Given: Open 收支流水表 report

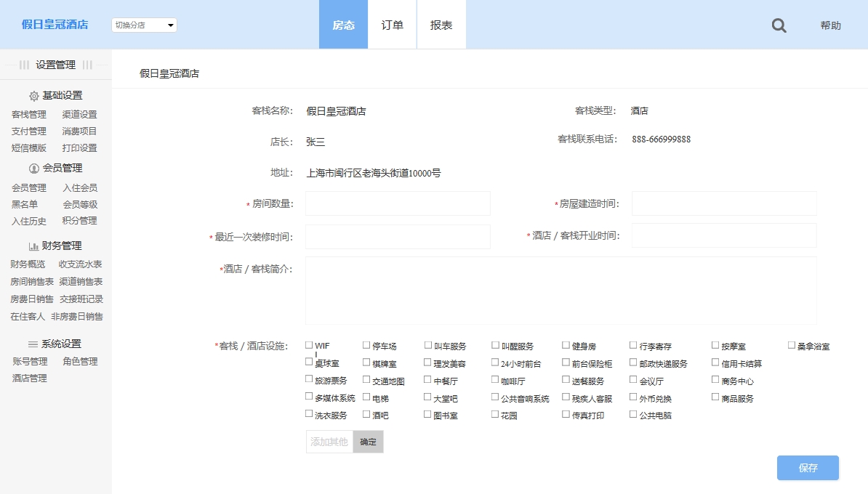Looking at the screenshot, I should pos(80,264).
